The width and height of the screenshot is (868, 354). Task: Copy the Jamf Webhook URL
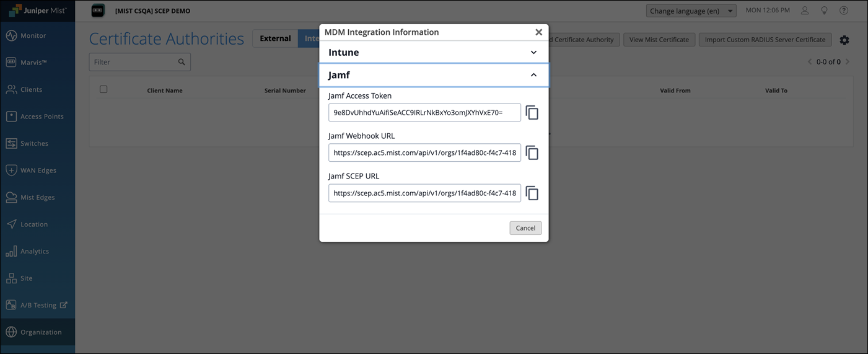click(532, 153)
